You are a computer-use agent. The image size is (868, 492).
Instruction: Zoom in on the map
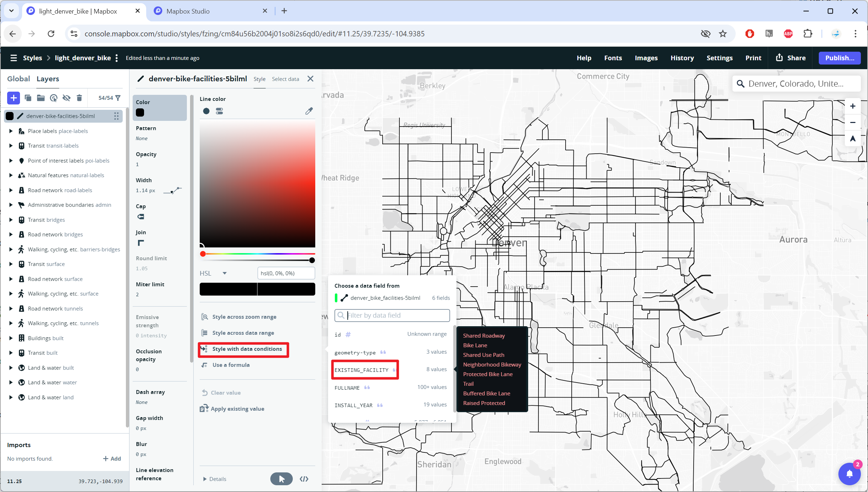[853, 106]
